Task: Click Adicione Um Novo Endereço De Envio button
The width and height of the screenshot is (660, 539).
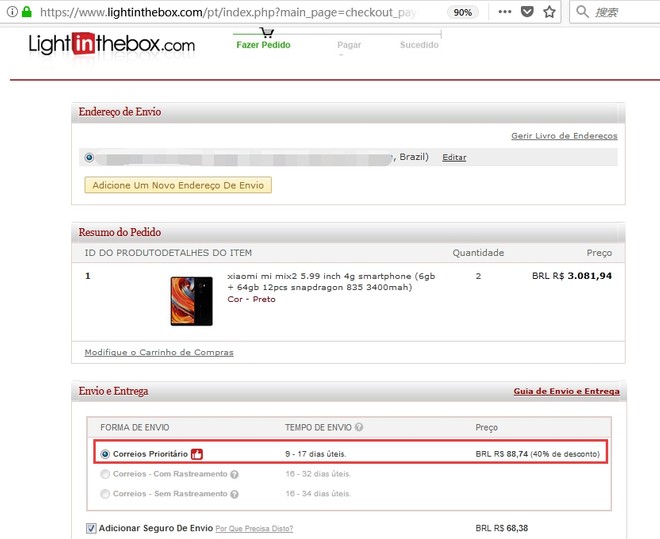Action: pos(178,185)
